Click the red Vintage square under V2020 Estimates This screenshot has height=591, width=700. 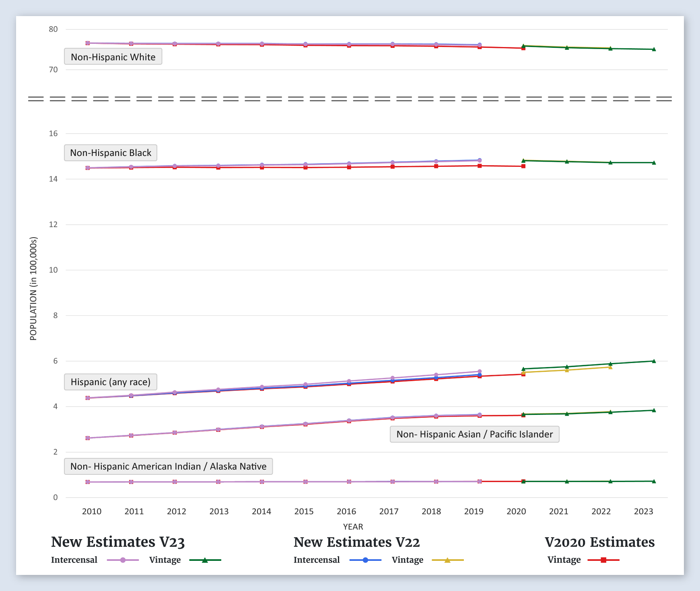[603, 560]
